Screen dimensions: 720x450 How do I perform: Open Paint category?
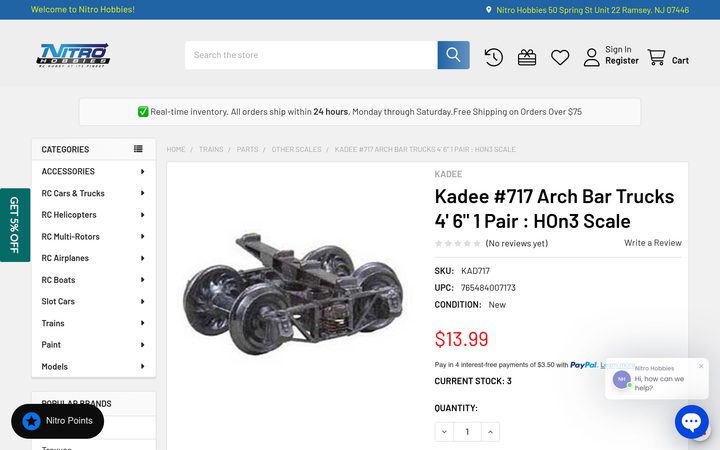pos(51,345)
